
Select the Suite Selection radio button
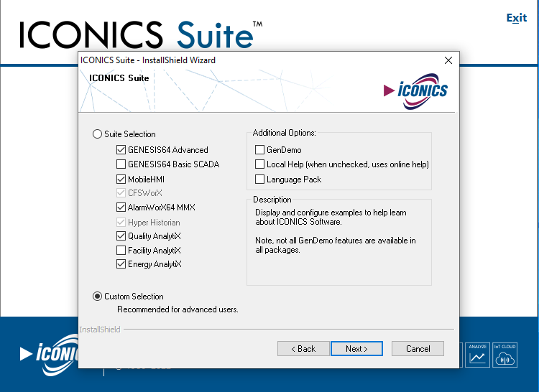tap(97, 134)
